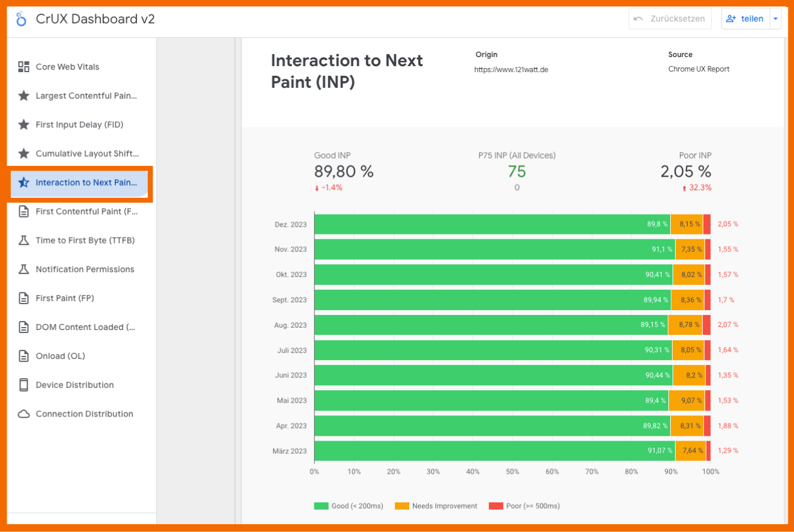Click the red Poor legend swatch
This screenshot has height=532, width=794.
click(x=496, y=506)
